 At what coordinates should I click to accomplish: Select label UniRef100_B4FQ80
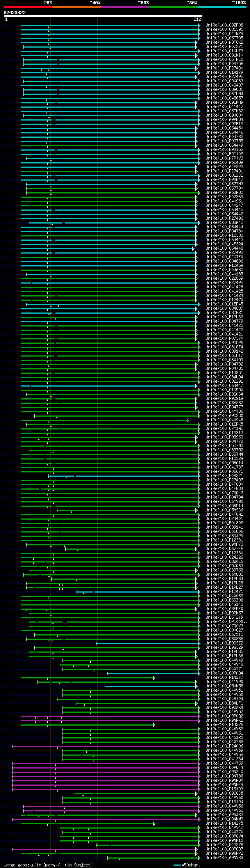coord(224,485)
